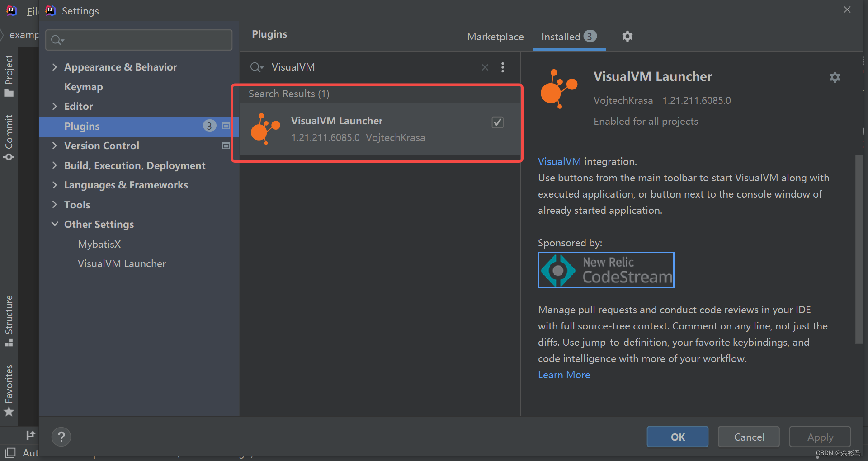Click the gear icon next to Installed tab

click(627, 36)
